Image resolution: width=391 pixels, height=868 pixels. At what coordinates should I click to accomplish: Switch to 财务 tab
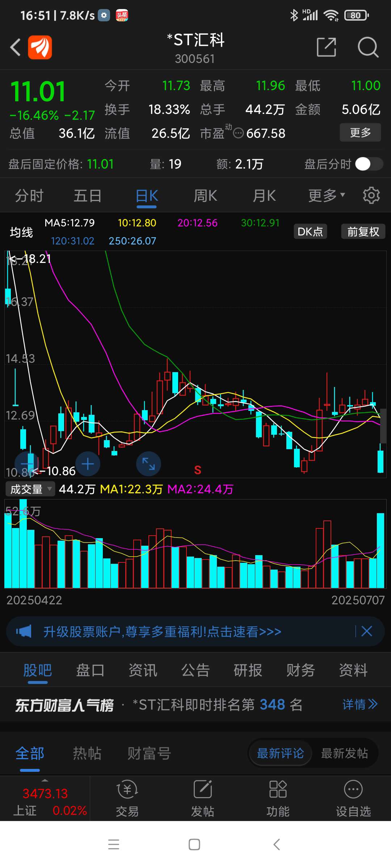300,670
